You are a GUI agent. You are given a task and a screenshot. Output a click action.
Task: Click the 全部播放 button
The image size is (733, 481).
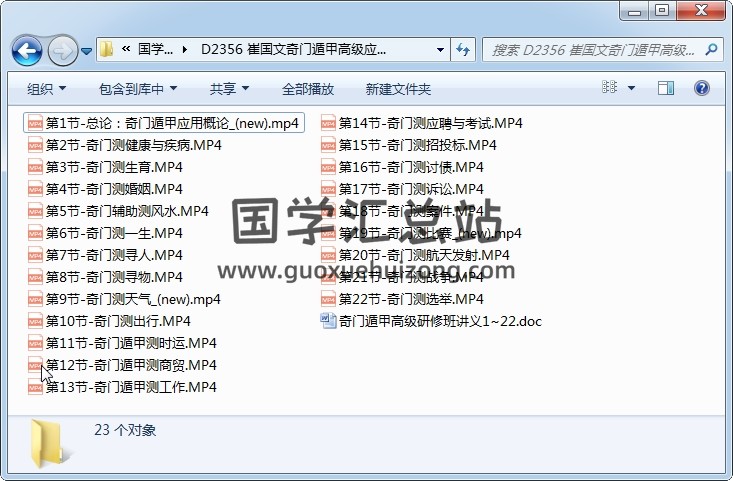[x=308, y=89]
